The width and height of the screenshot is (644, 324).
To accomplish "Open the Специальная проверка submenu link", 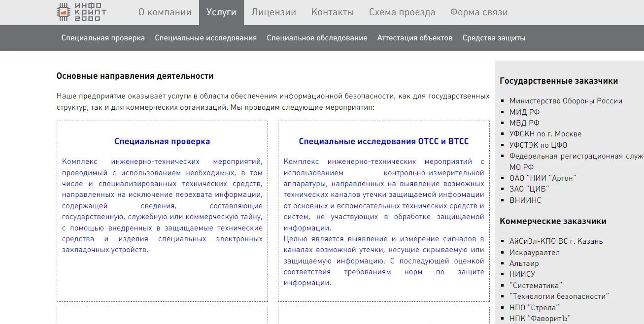I will tap(103, 38).
